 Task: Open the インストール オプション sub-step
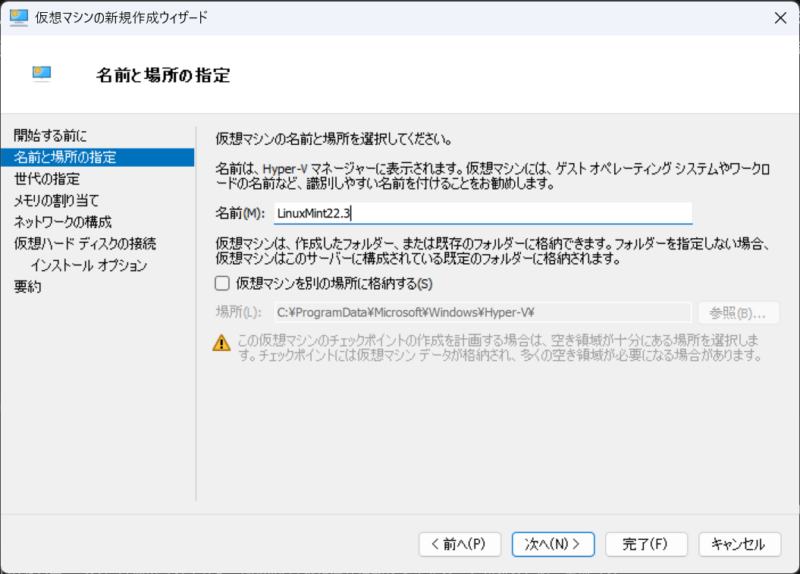click(x=89, y=265)
